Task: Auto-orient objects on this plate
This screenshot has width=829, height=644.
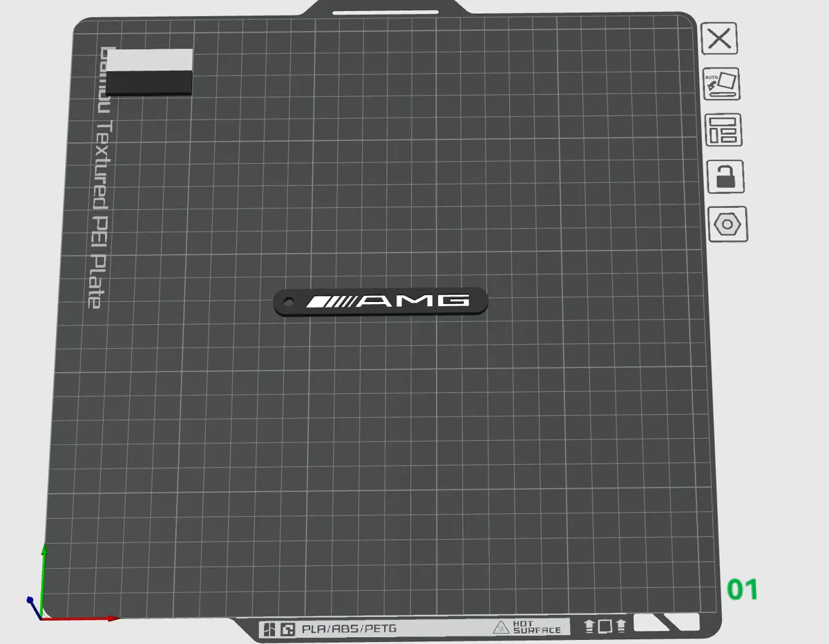Action: (721, 84)
